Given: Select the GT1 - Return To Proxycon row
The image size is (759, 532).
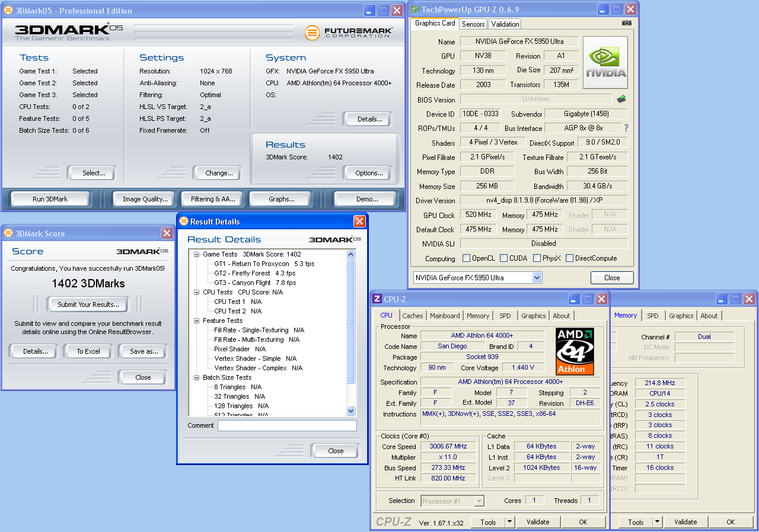Looking at the screenshot, I should [x=264, y=264].
